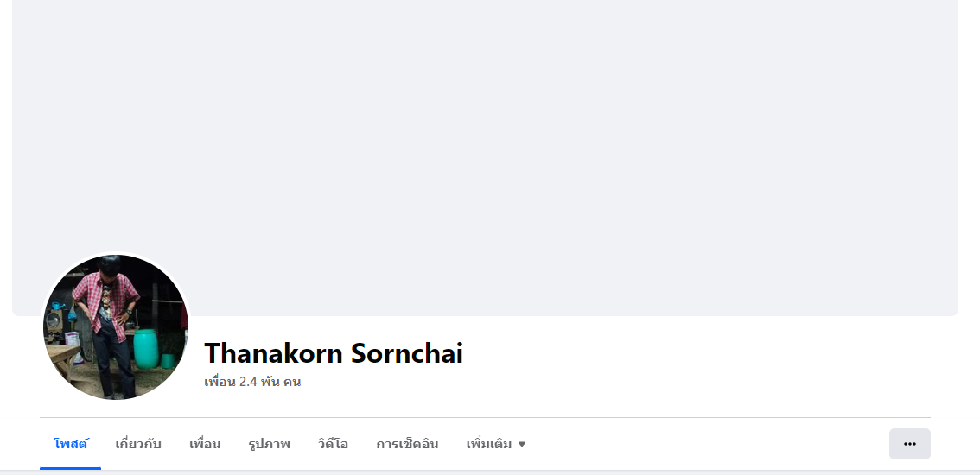Click the word Thanakorn in the heading
This screenshot has height=475, width=980.
coord(272,353)
